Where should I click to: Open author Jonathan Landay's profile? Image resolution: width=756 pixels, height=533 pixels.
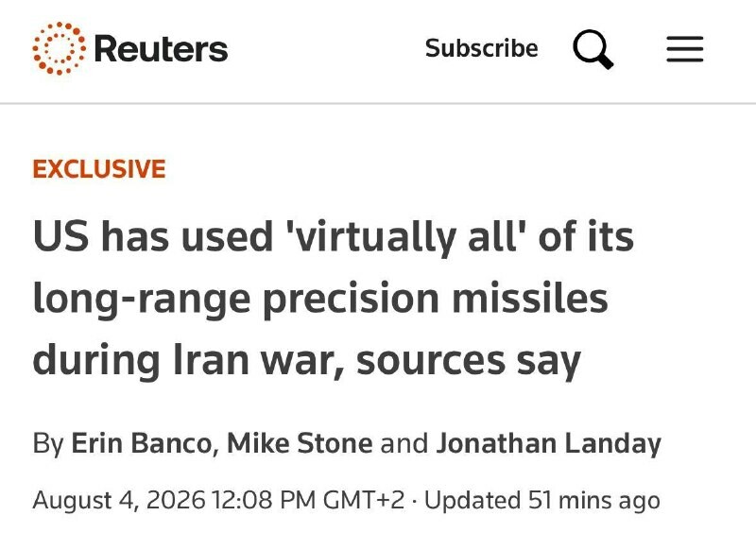click(549, 444)
